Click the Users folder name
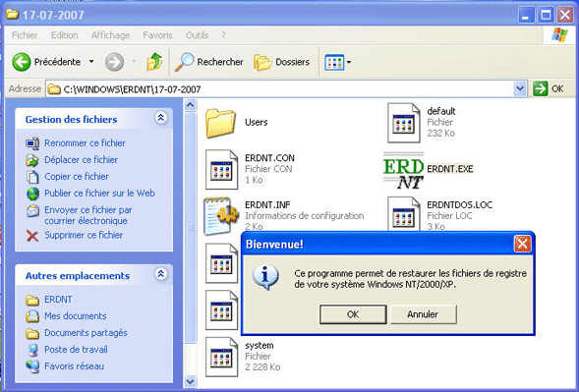This screenshot has height=392, width=579. click(x=257, y=122)
